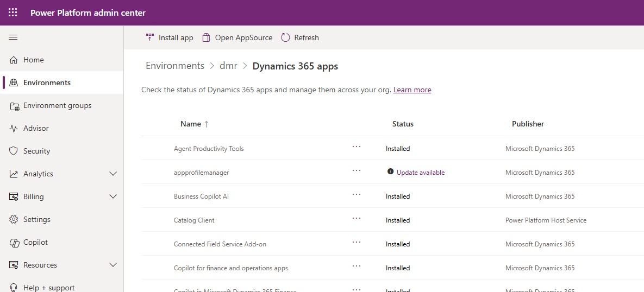The image size is (644, 292).
Task: Open more options for appprofilemanager
Action: pos(357,170)
